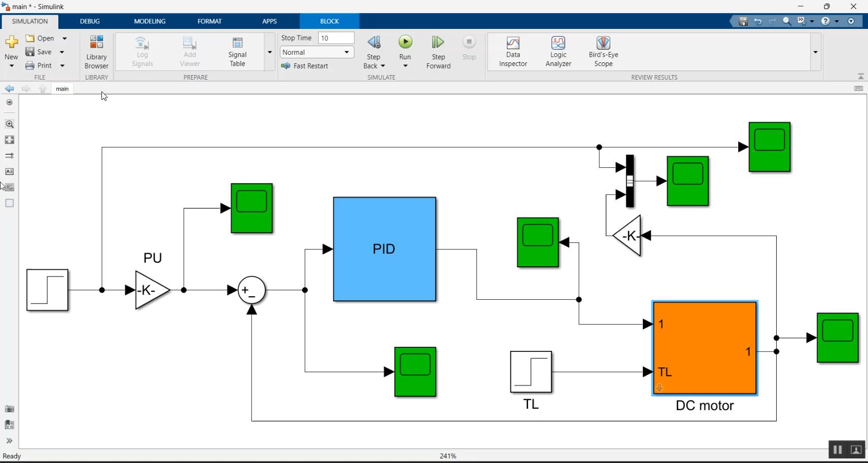Switch to the DEBUG tab
The width and height of the screenshot is (868, 463).
tap(90, 21)
